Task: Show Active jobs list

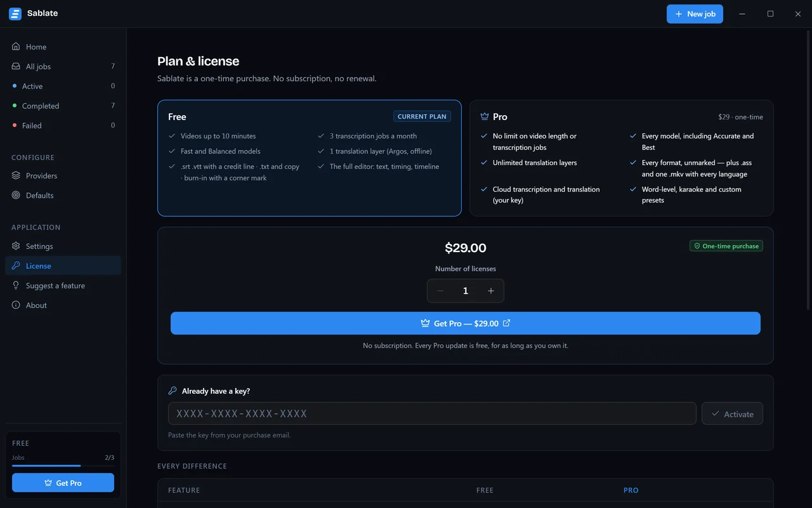Action: point(63,86)
